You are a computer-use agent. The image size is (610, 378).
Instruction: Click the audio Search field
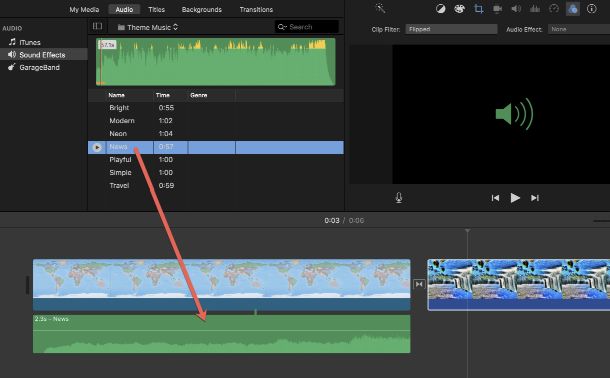point(307,27)
